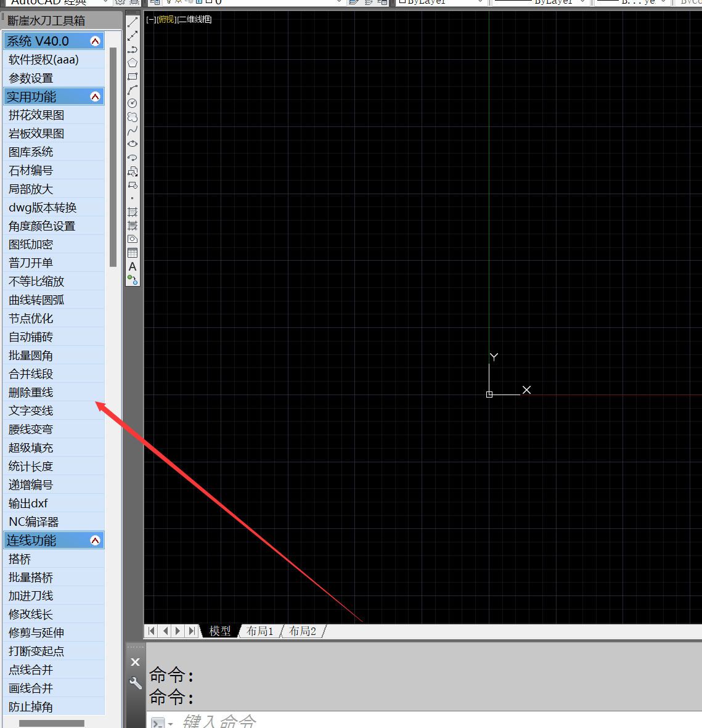Viewport: 702px width, 728px height.
Task: Select the Point tool
Action: 133,198
